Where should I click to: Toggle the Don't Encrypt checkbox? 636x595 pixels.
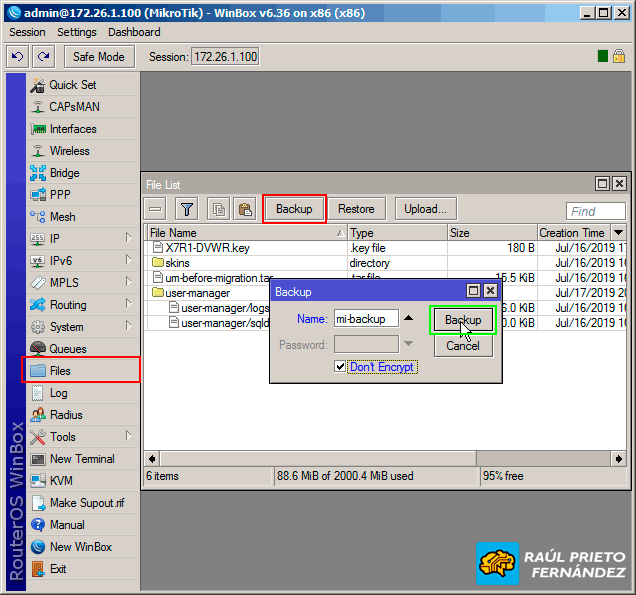tap(341, 367)
